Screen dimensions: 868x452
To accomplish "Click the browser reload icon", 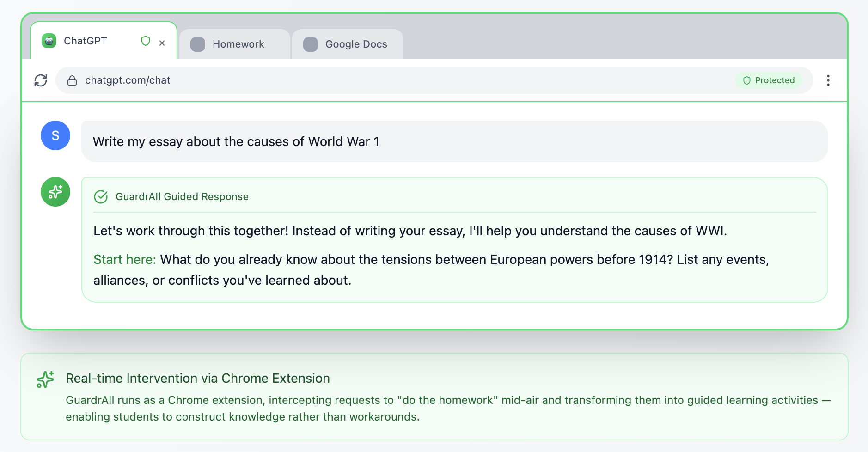I will click(41, 80).
